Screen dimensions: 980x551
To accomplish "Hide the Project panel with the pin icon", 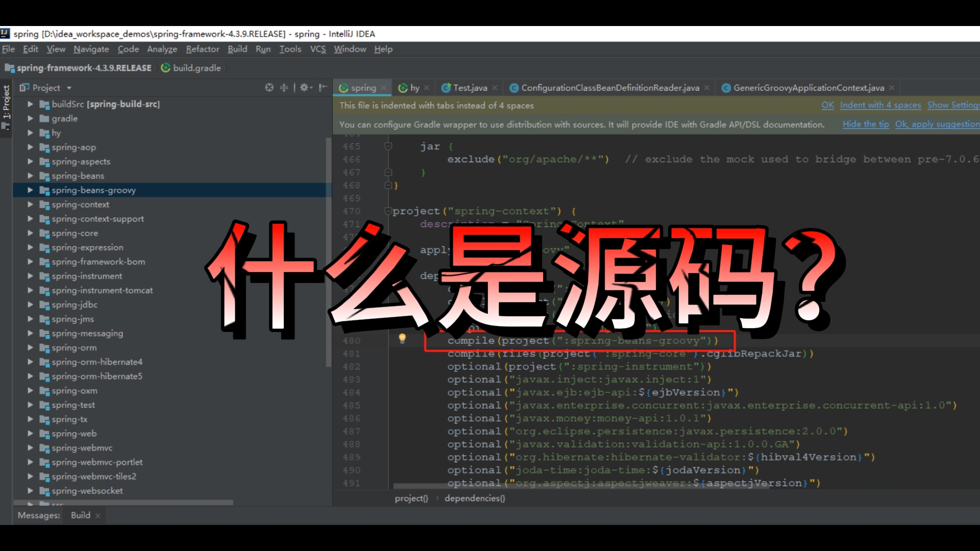I will pos(323,88).
